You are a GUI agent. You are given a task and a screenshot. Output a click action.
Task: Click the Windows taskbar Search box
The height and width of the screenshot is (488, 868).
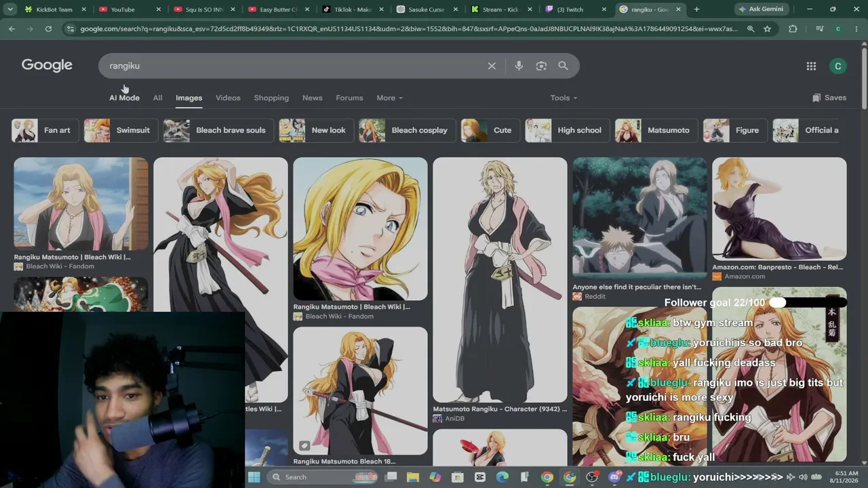click(x=322, y=477)
